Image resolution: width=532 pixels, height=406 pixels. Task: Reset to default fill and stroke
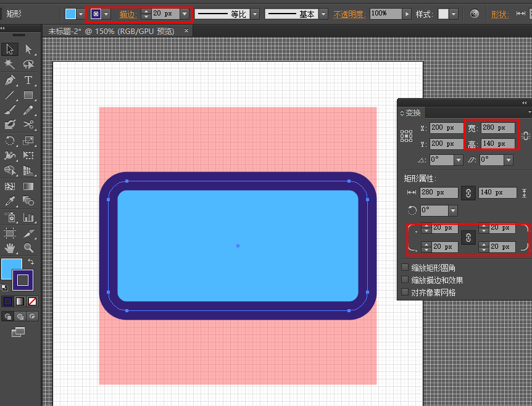tap(4, 288)
